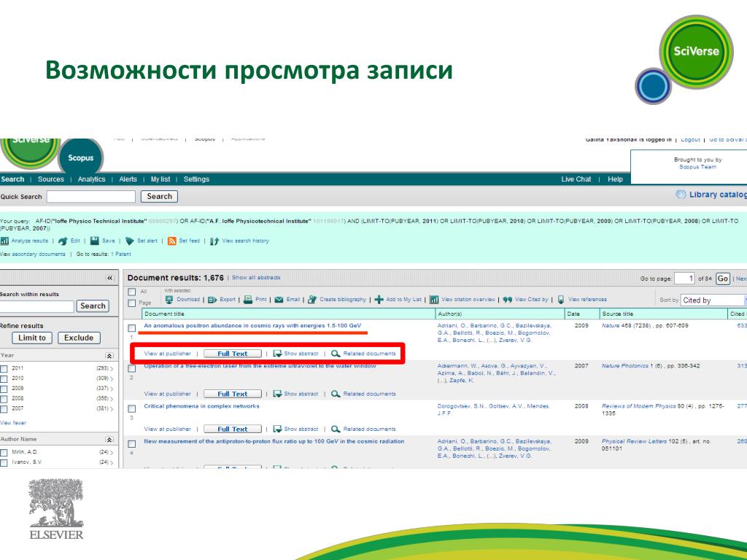This screenshot has height=560, width=747.
Task: Tick checkbox for New measurement of antiproton-to-proton
Action: [132, 444]
